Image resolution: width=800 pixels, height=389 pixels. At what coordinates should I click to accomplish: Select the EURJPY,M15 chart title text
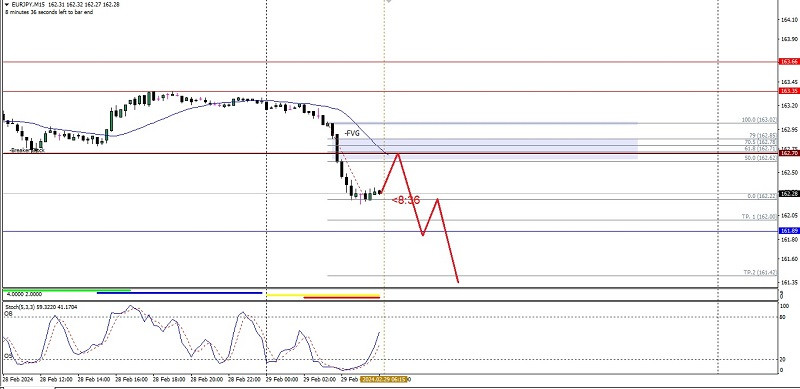[x=27, y=4]
